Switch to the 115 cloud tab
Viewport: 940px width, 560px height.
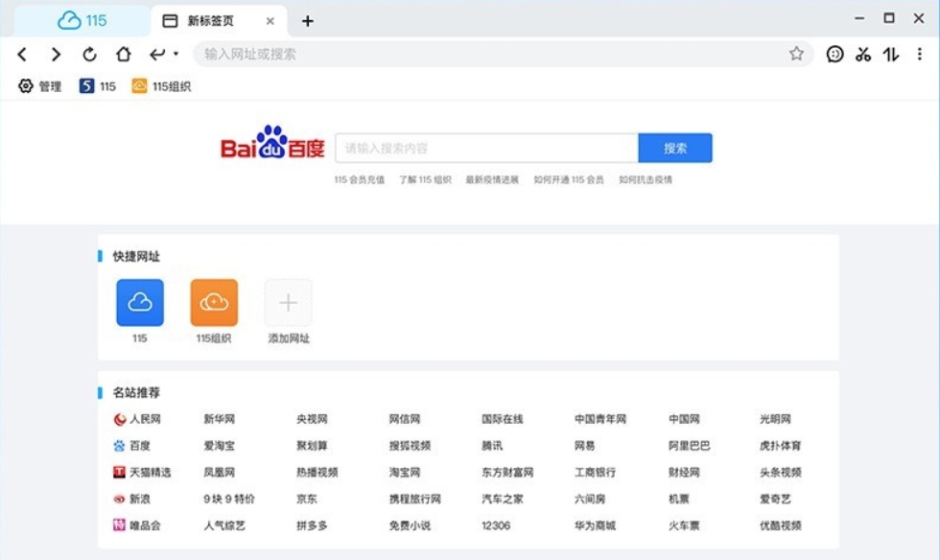[82, 21]
